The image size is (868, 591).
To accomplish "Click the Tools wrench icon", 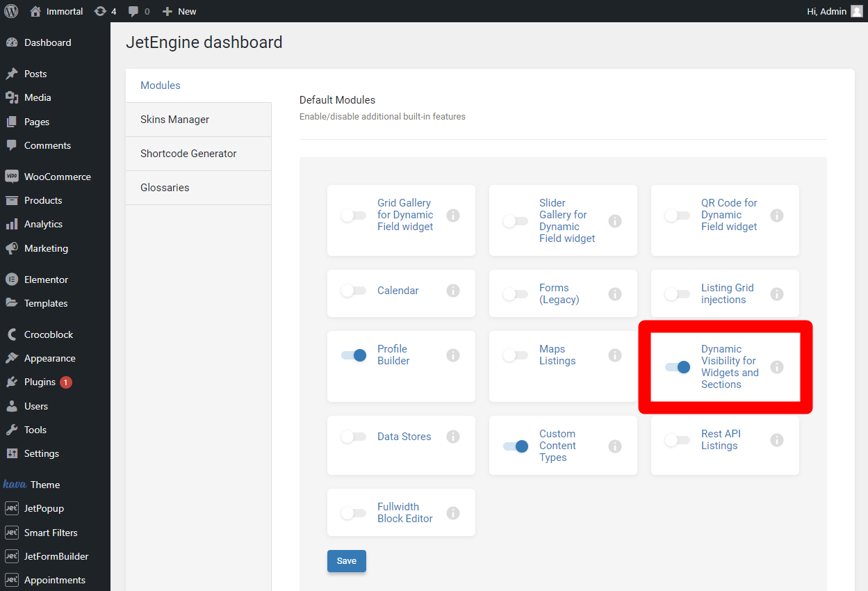I will [12, 430].
